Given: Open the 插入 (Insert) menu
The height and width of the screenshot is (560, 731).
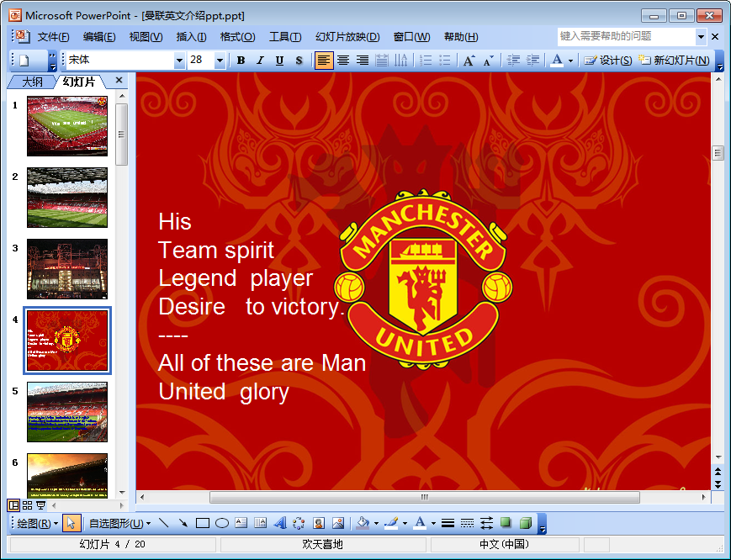Looking at the screenshot, I should [191, 37].
